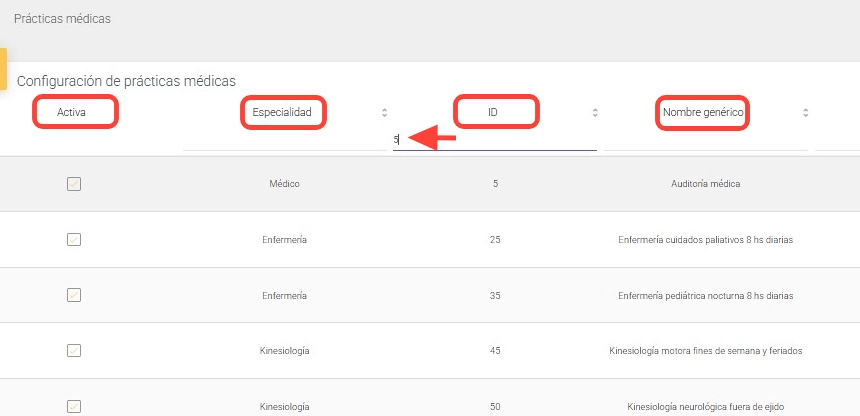Click Kinesiología neurológica fuera de ejido entry
The image size is (860, 416).
[x=705, y=407]
